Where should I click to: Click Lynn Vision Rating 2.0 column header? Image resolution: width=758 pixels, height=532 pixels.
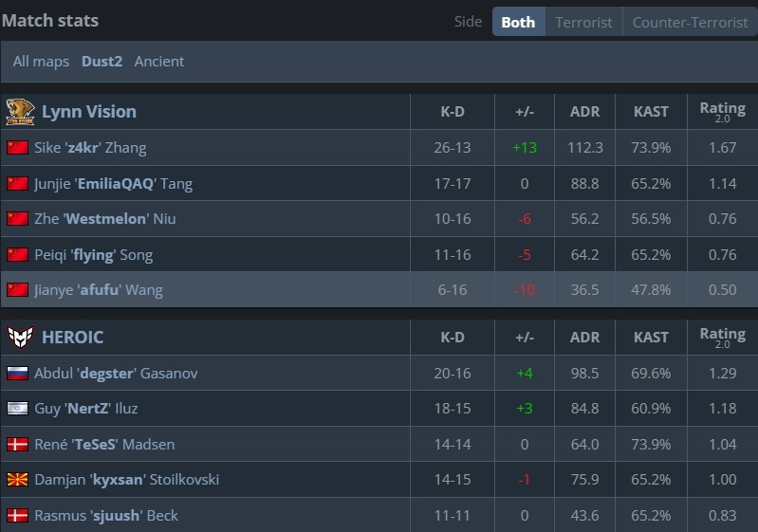(722, 112)
